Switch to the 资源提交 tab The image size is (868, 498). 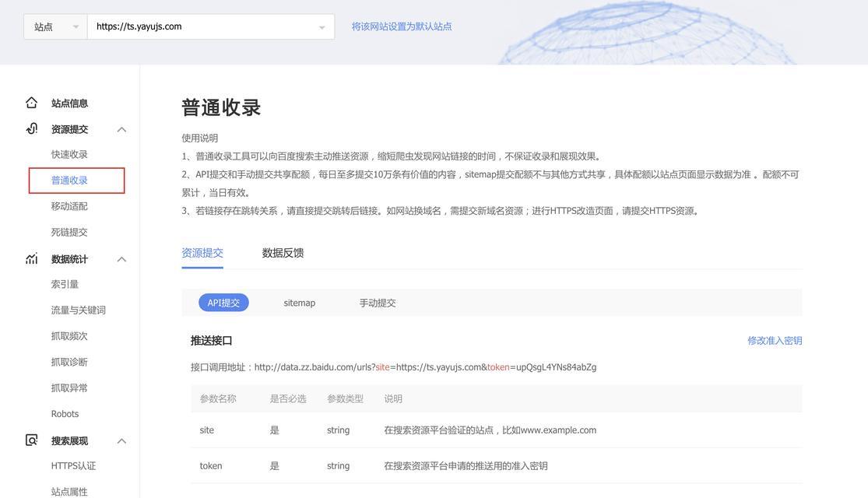[x=202, y=253]
